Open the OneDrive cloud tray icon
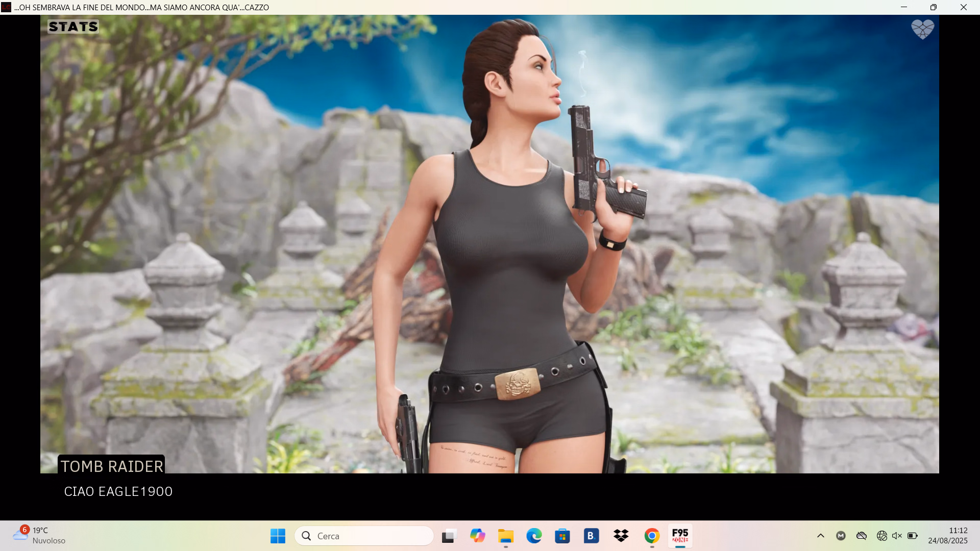 [x=862, y=536]
